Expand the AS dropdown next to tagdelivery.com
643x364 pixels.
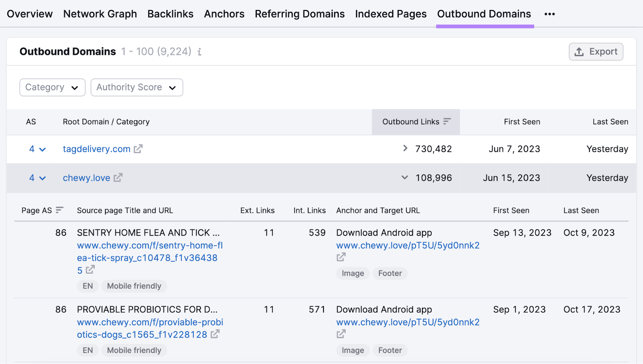point(43,149)
